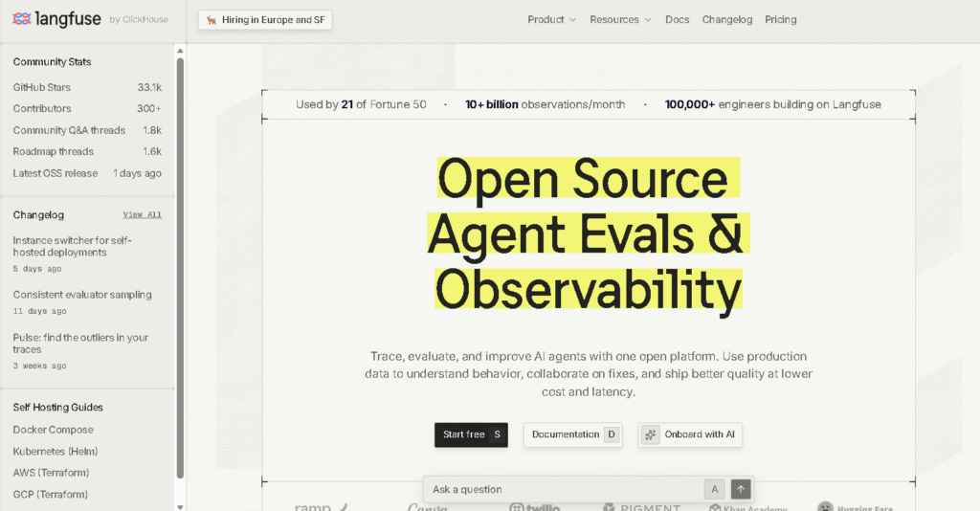This screenshot has height=511, width=980.
Task: Click the sidebar scrollbar down arrow
Action: coord(180,506)
